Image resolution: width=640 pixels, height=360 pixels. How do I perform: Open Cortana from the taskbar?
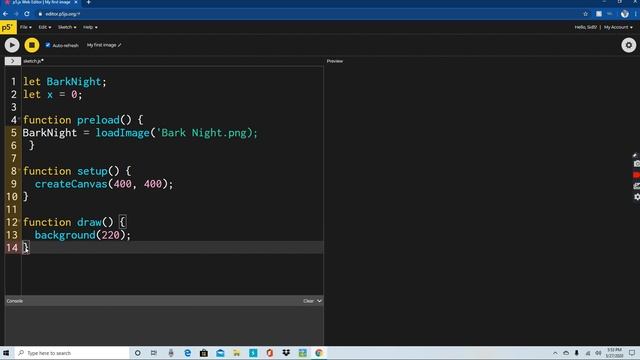138,353
